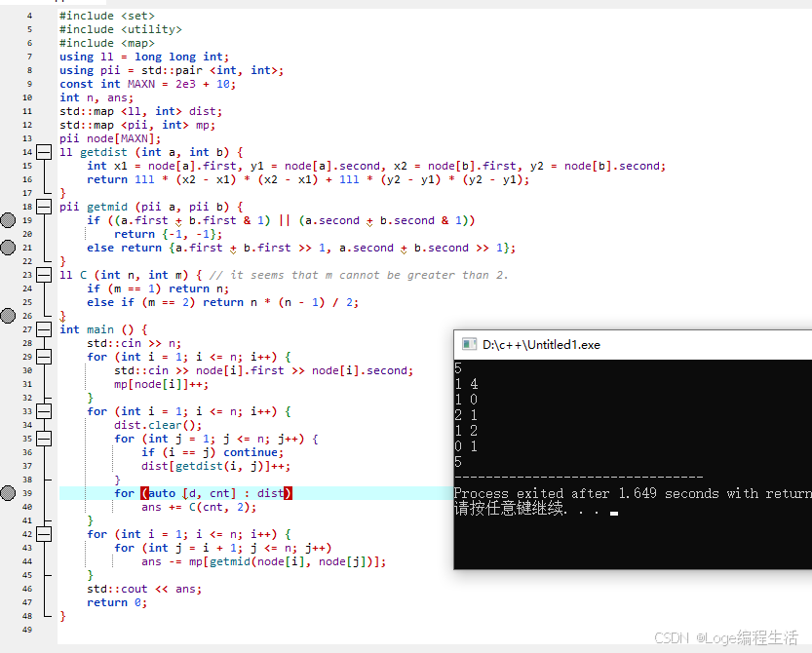Collapse the getdist function fold at line 14

(44, 152)
